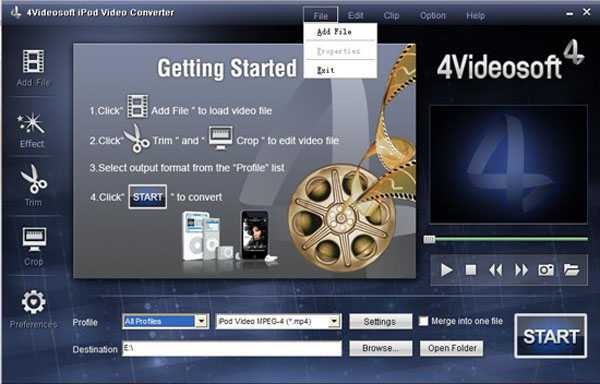Viewport: 600px width, 384px height.
Task: Expand the All Profiles dropdown
Action: point(201,321)
